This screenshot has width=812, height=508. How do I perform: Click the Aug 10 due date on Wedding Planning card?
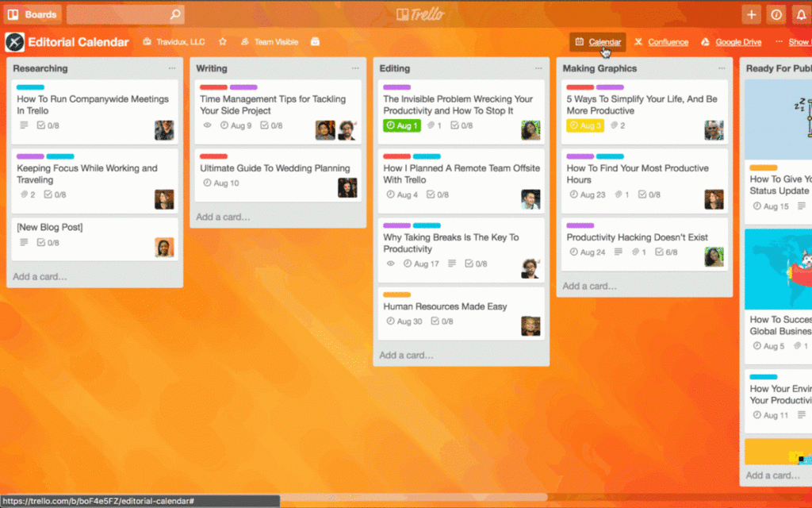[221, 183]
